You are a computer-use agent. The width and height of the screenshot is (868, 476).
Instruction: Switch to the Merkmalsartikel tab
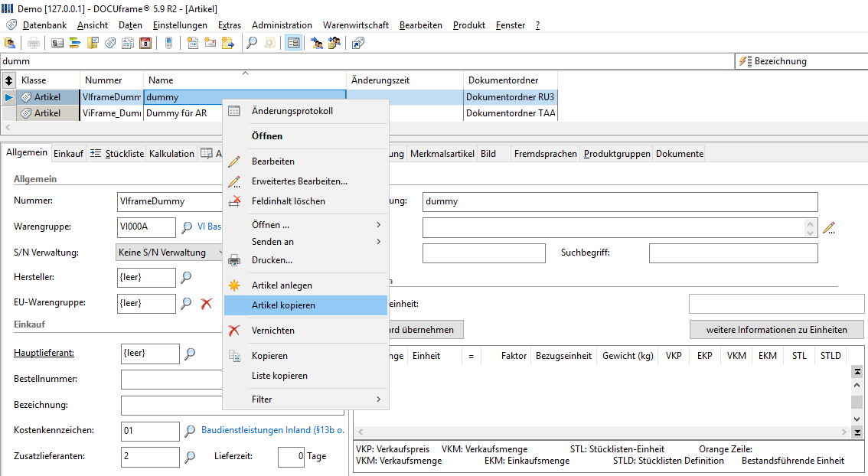click(x=442, y=154)
